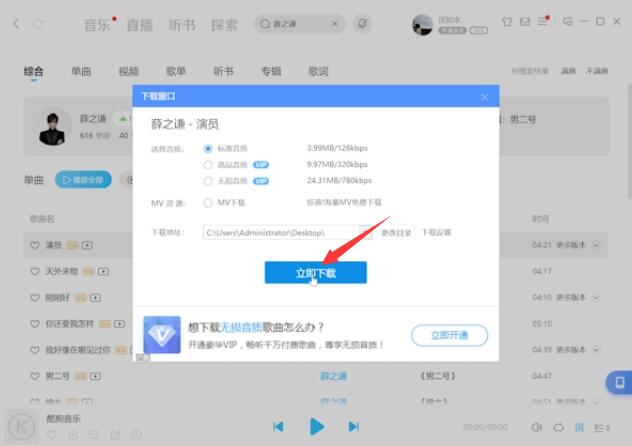Image resolution: width=632 pixels, height=446 pixels.
Task: Open the 直播 top navigation item
Action: (139, 25)
